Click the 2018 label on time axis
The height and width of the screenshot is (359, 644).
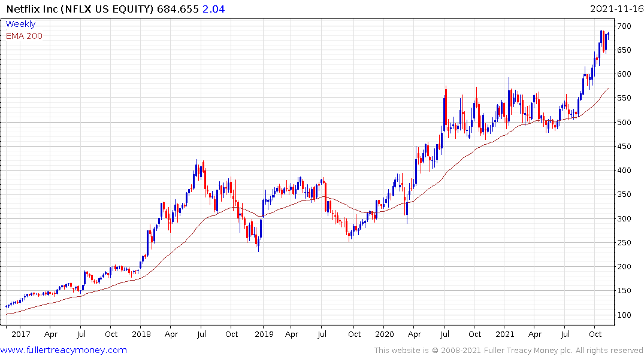(141, 334)
